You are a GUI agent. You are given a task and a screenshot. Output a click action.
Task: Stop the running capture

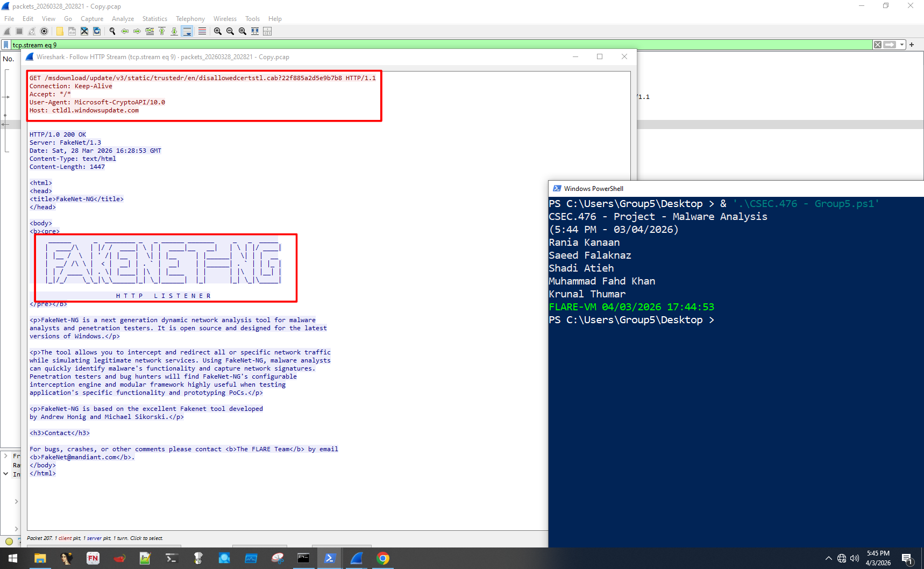[x=19, y=31]
